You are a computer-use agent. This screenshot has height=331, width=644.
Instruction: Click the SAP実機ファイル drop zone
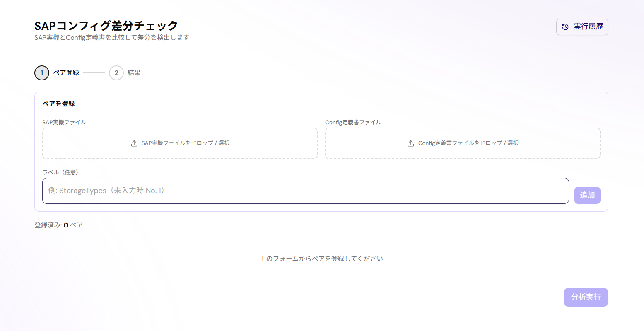click(180, 143)
